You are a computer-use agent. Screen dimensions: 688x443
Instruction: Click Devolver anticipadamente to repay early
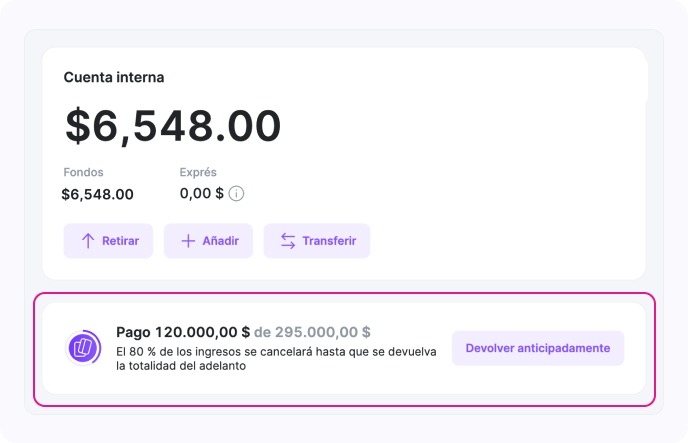pyautogui.click(x=537, y=348)
